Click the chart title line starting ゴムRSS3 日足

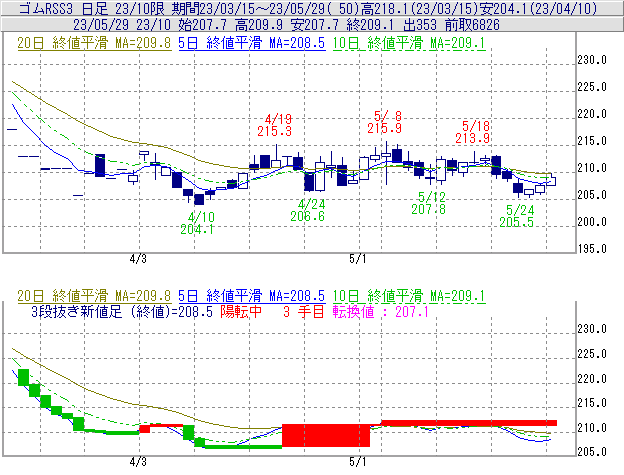308,8
